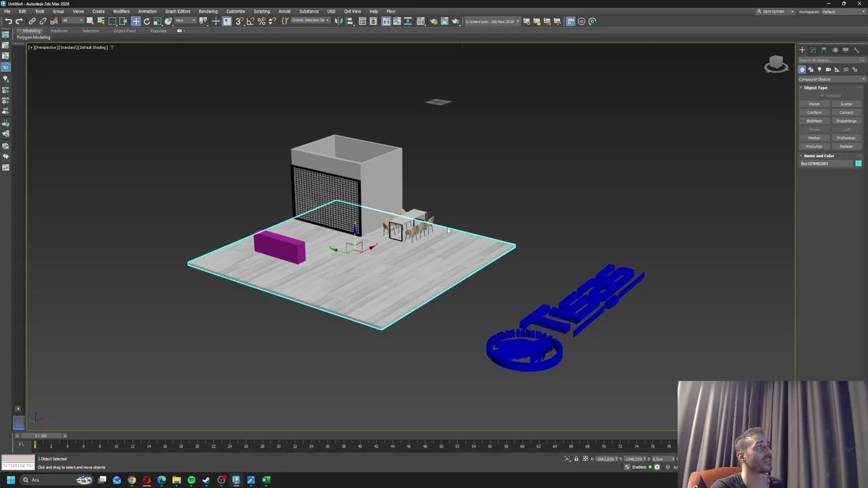868x488 pixels.
Task: Toggle Window/Crossing selection mode
Action: (123, 21)
